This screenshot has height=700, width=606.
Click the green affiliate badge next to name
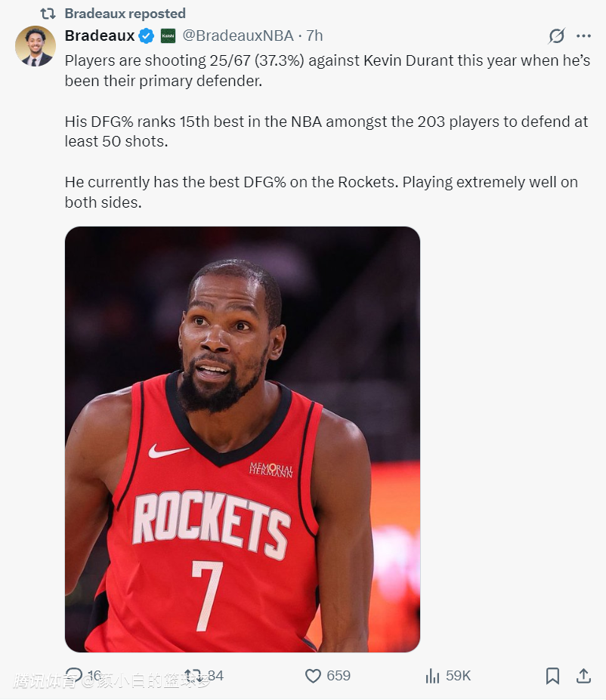tap(168, 35)
